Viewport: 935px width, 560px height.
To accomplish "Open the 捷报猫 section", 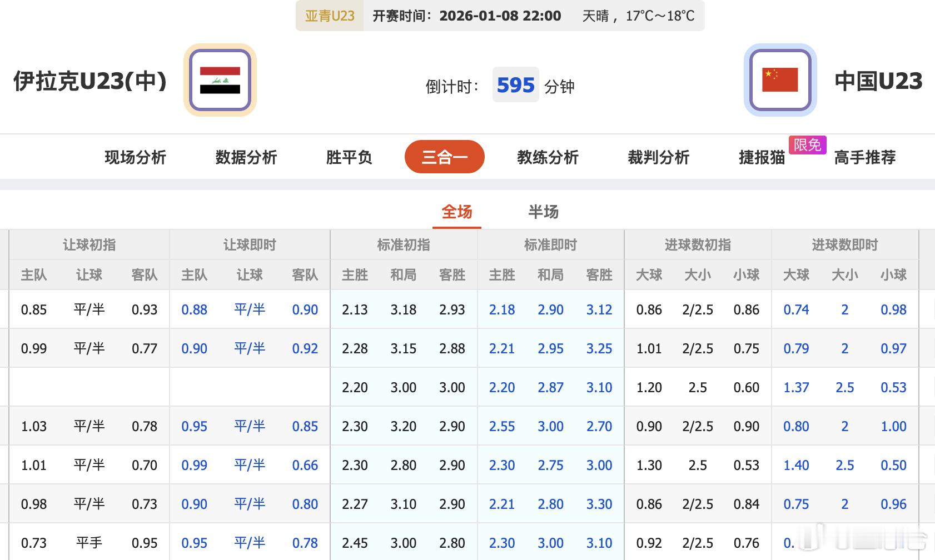I will 762,158.
